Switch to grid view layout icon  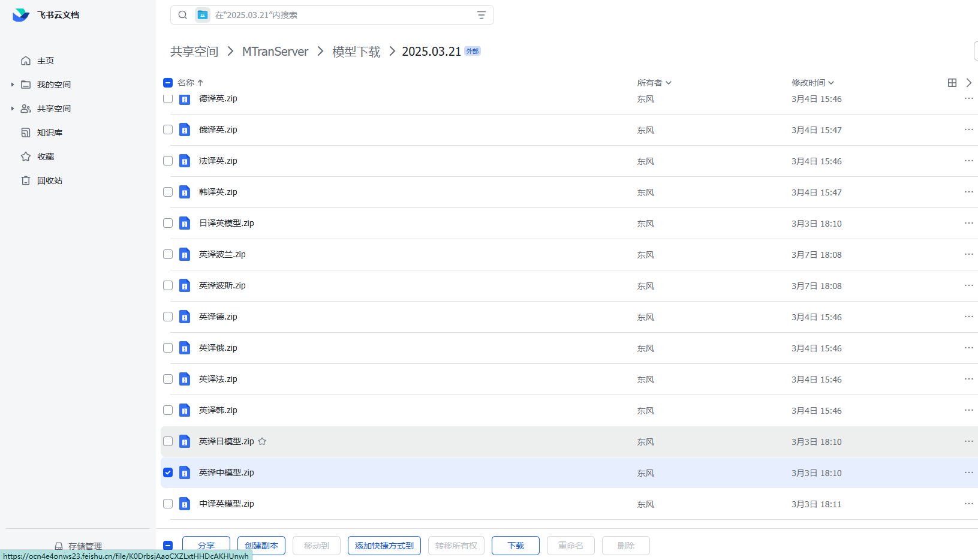(x=952, y=83)
